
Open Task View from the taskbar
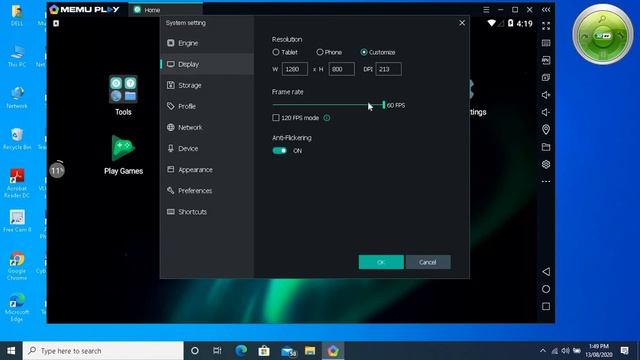pos(217,351)
